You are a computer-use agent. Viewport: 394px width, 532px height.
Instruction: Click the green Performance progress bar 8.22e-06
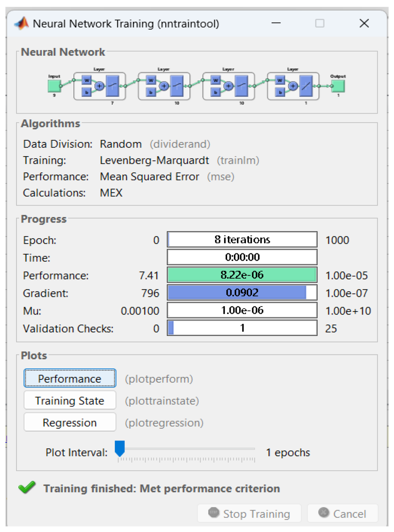pyautogui.click(x=242, y=275)
